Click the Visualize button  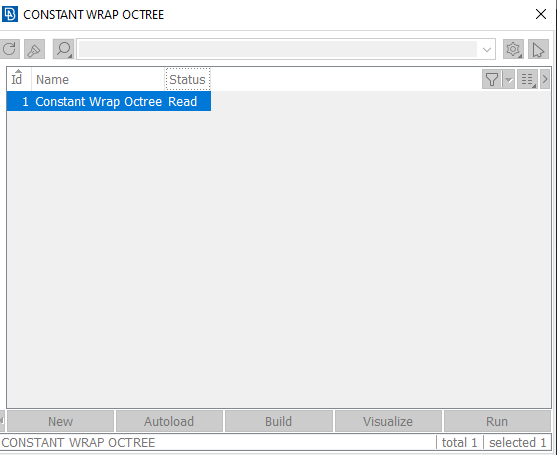point(388,421)
